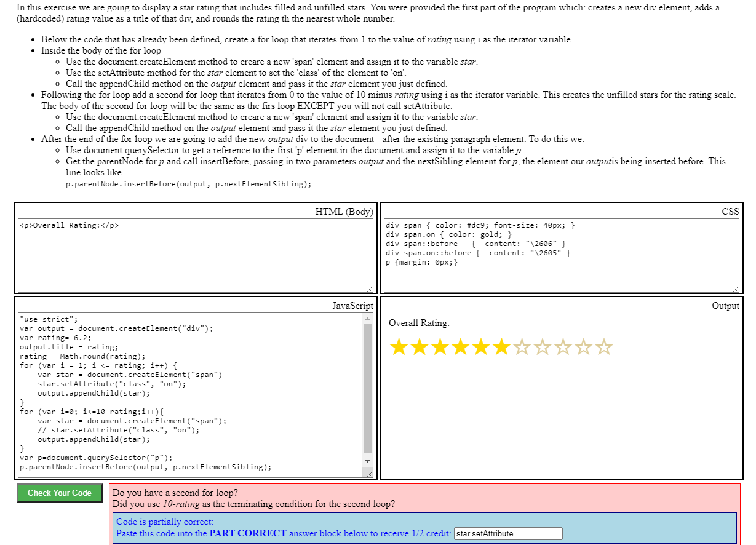This screenshot has width=756, height=545.
Task: Click the 'output.title = rating;' code line
Action: (69, 347)
